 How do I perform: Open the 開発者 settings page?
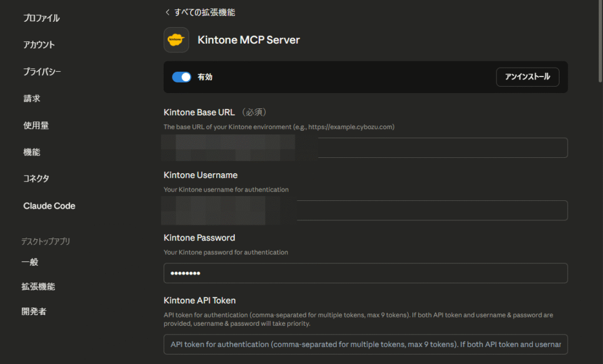point(34,312)
